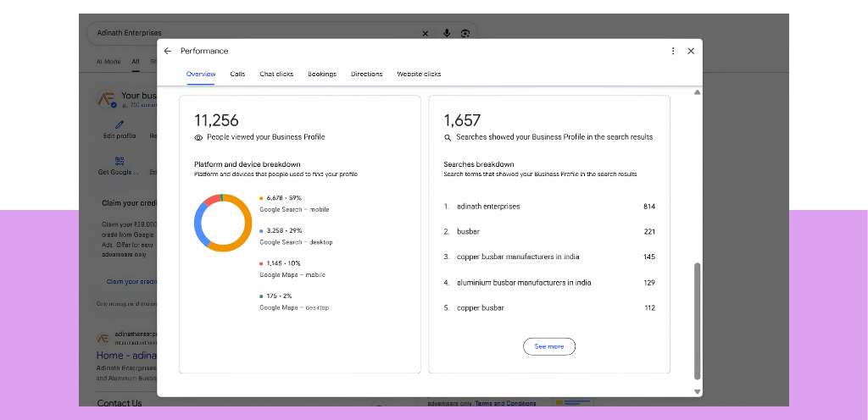Image resolution: width=868 pixels, height=420 pixels.
Task: Click the voice search microphone icon
Action: tap(447, 33)
